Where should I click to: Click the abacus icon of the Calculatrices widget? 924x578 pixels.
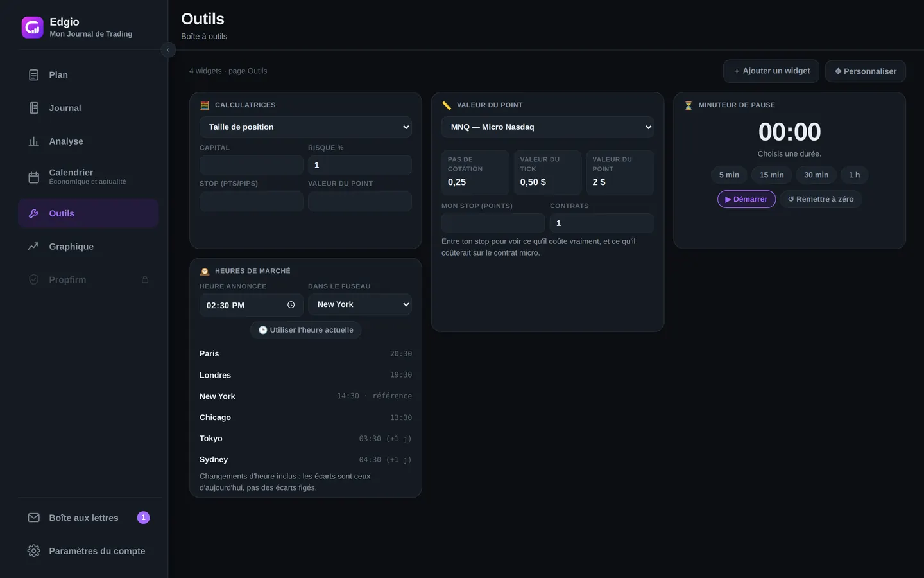(205, 105)
